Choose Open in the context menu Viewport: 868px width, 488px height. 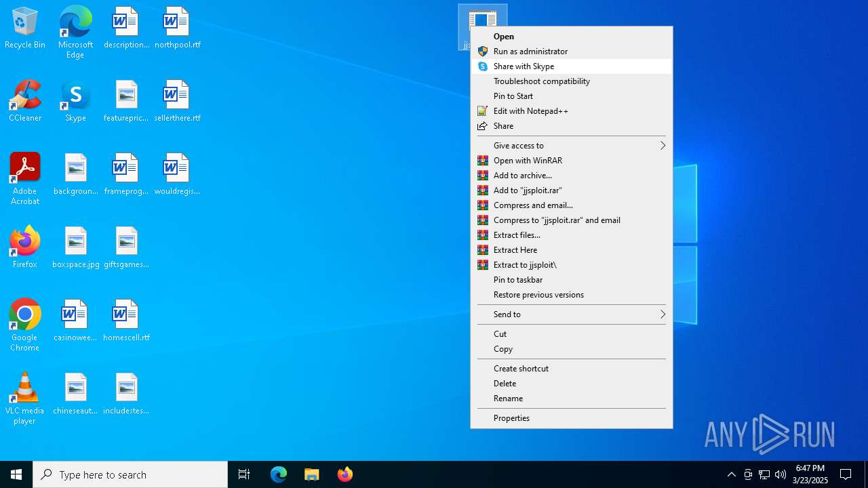tap(572, 37)
